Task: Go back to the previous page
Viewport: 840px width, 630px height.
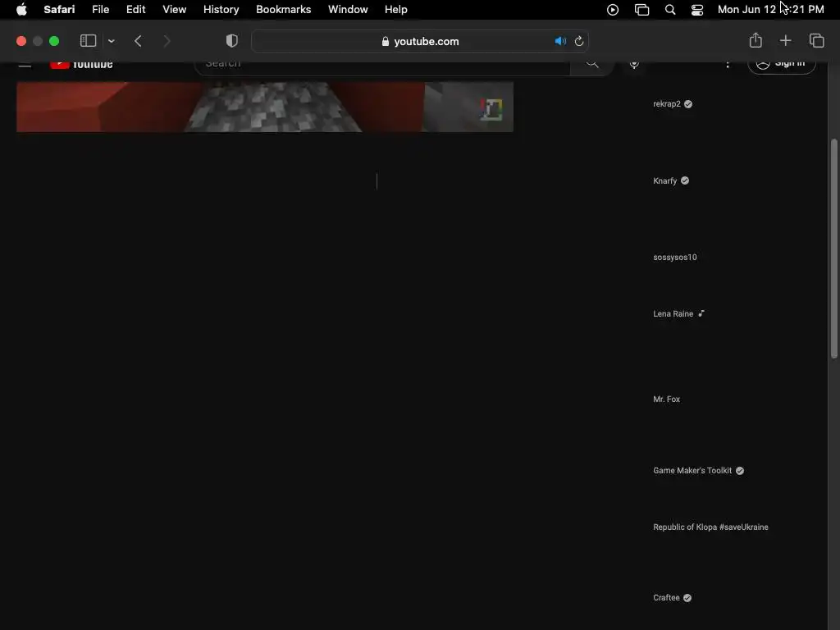Action: tap(138, 41)
